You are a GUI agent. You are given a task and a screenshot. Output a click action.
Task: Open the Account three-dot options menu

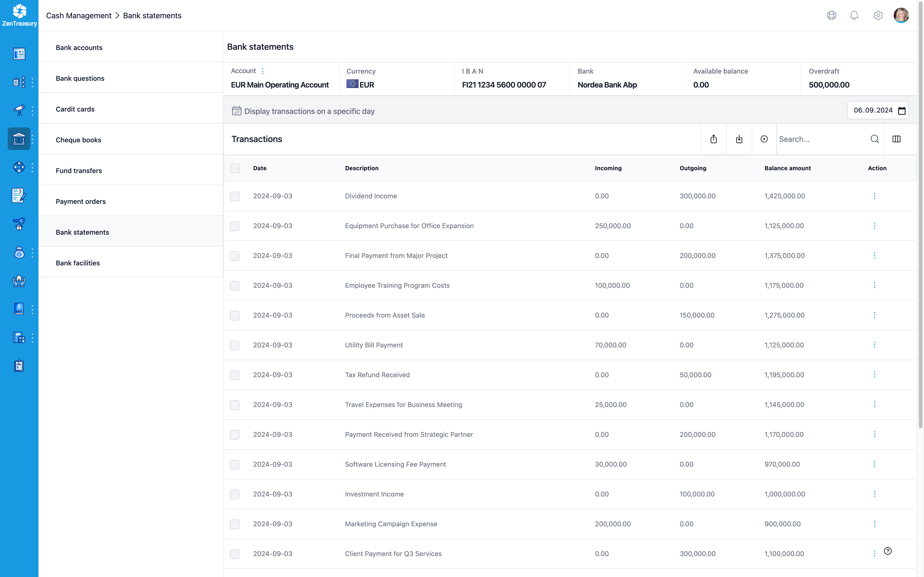263,71
